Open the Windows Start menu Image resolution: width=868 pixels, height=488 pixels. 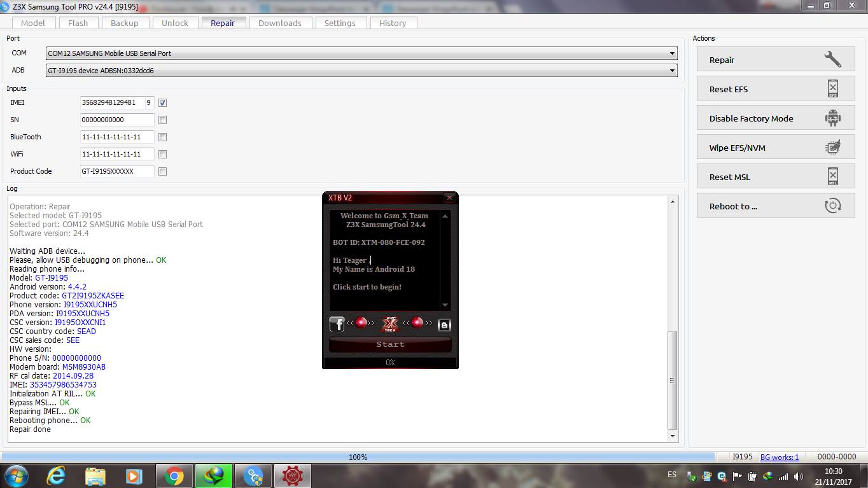click(16, 476)
